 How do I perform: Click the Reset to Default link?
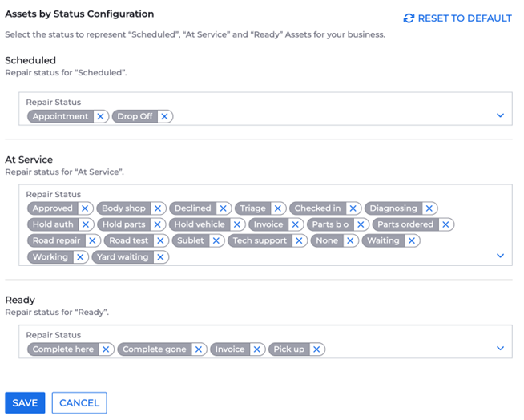[464, 18]
